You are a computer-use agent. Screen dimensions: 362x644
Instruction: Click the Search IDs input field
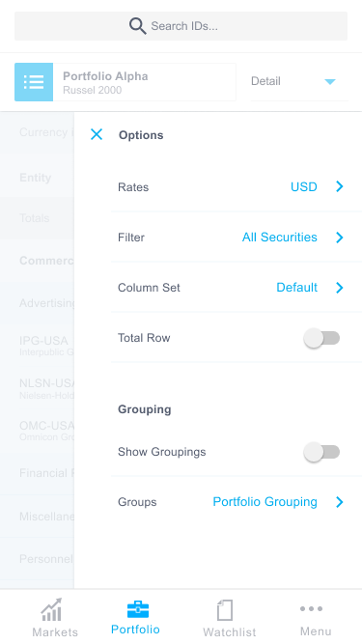181,26
